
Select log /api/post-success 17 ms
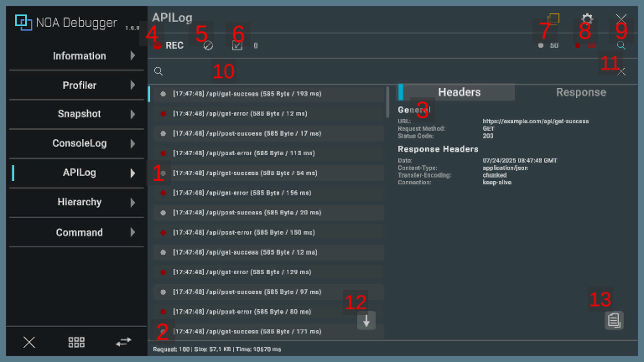click(268, 133)
